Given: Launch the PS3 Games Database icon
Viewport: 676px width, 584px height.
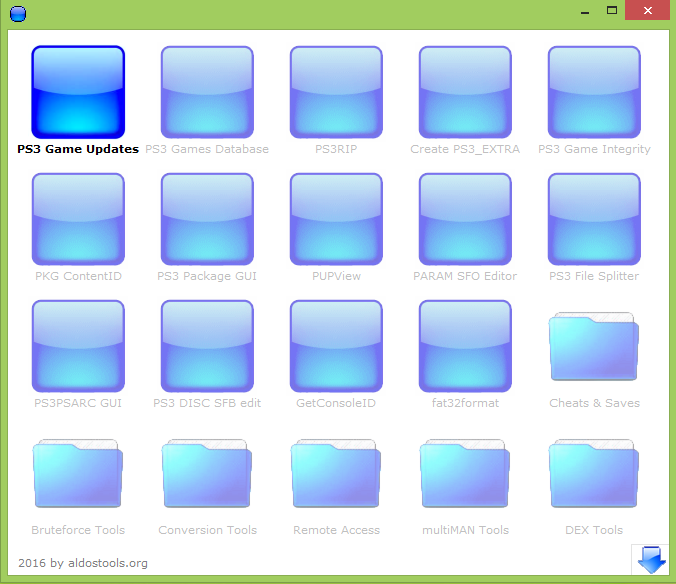Looking at the screenshot, I should pos(207,92).
